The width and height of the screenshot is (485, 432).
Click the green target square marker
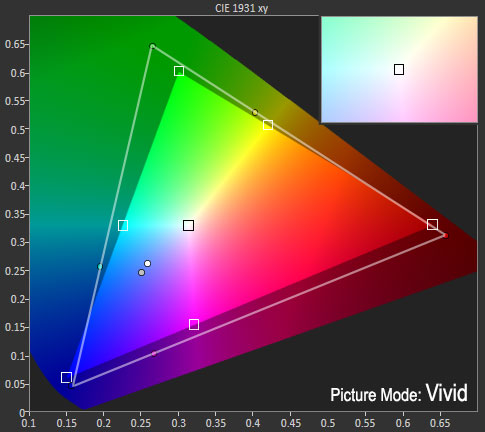coord(179,71)
